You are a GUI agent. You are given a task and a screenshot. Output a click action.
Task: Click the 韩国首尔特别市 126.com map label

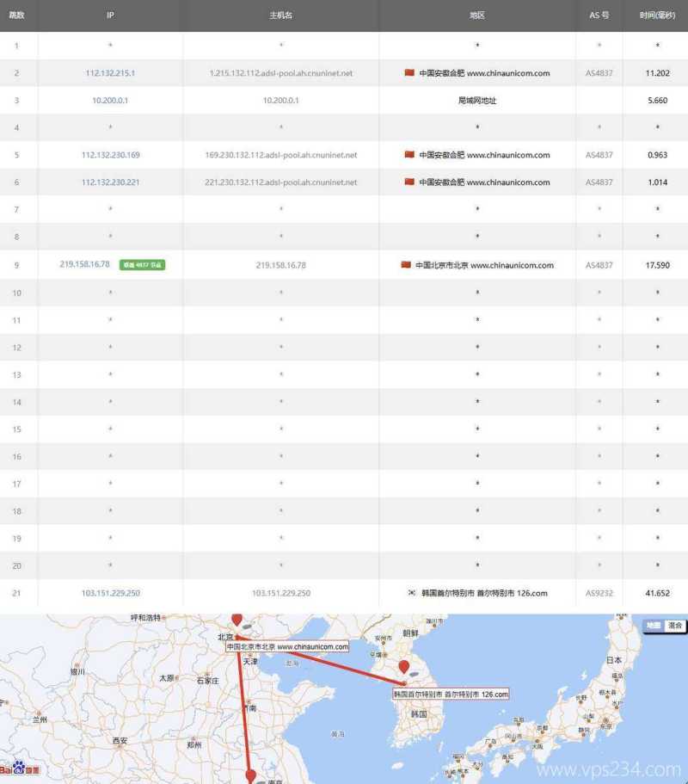point(451,694)
